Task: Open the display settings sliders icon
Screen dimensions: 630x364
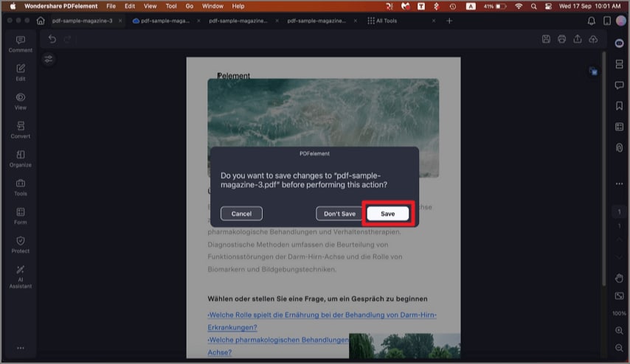Action: point(49,60)
